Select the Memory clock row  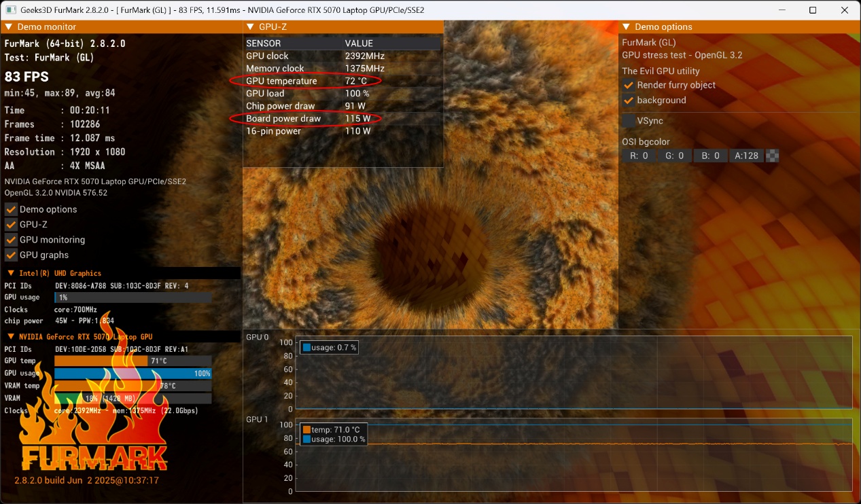pyautogui.click(x=342, y=69)
